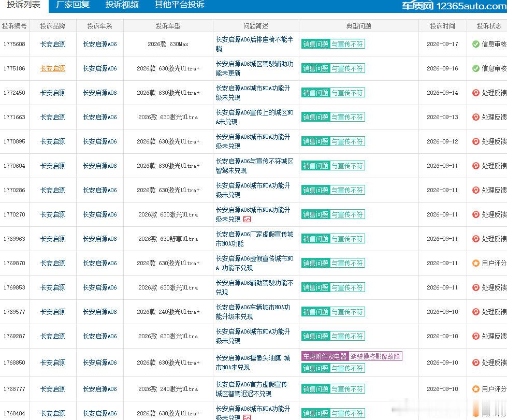Select complaint number 1768404
Viewport: 507px width, 420px height.
(x=14, y=414)
